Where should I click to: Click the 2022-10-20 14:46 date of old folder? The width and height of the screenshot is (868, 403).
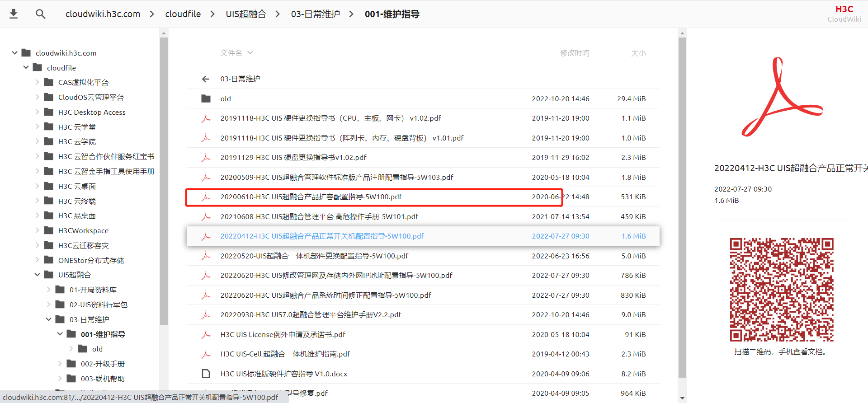tap(561, 98)
